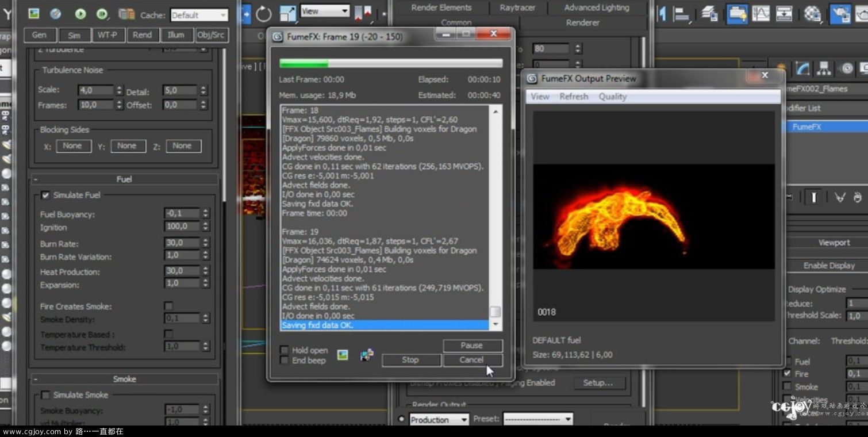The width and height of the screenshot is (868, 437).
Task: Switch to the Rend tab
Action: 142,35
